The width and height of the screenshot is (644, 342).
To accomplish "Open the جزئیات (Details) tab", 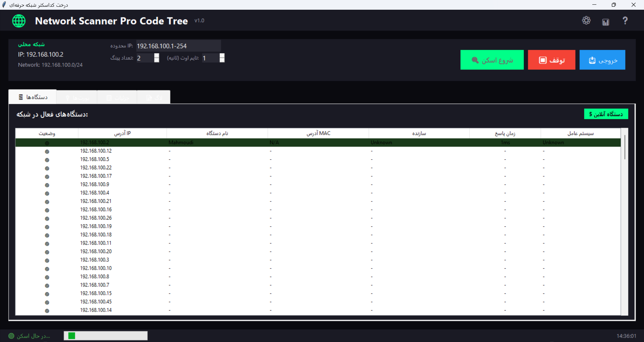I will [117, 98].
